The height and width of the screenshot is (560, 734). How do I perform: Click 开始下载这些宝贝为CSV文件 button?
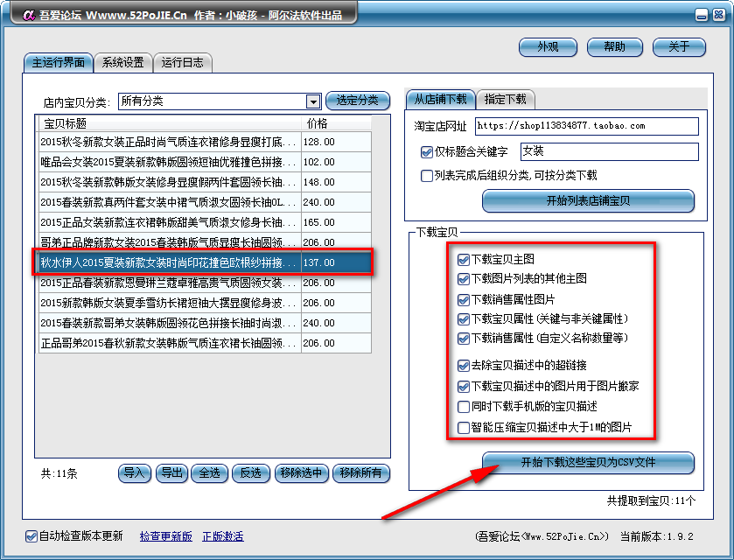588,463
